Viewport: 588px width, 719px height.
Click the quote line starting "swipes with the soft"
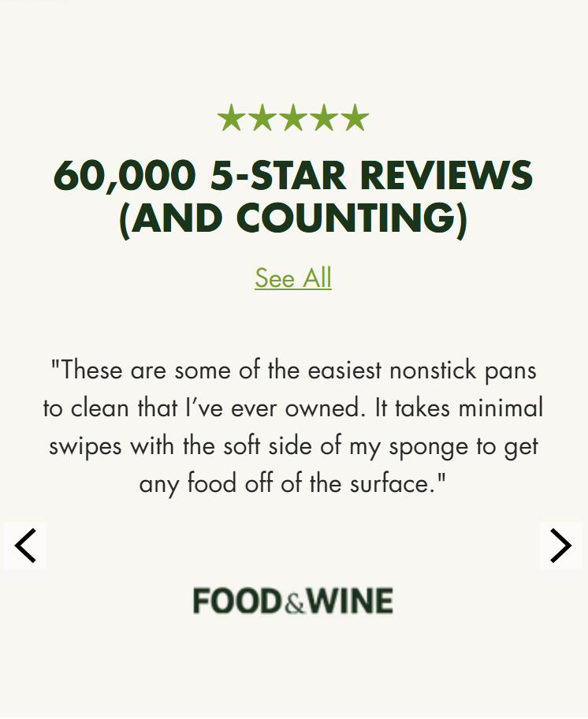click(x=293, y=445)
